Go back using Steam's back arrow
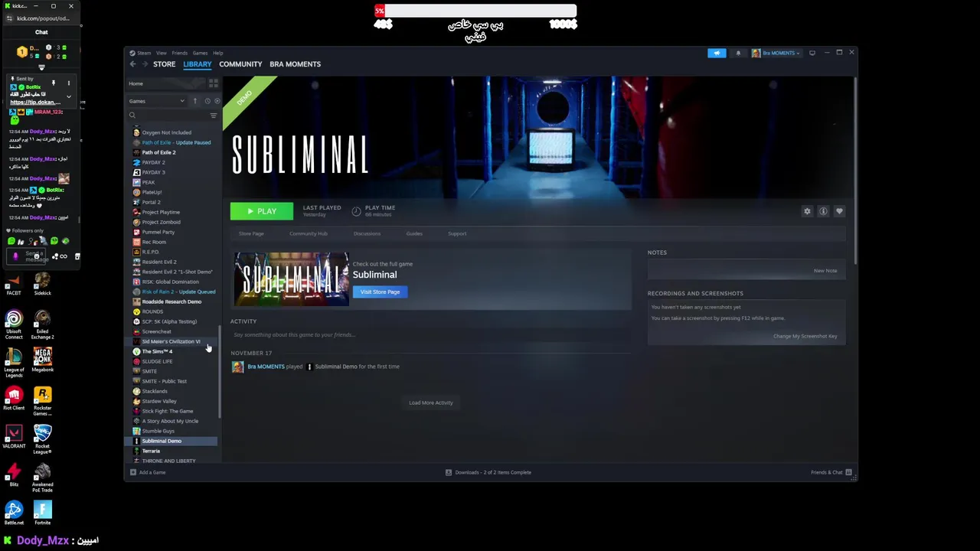 132,64
